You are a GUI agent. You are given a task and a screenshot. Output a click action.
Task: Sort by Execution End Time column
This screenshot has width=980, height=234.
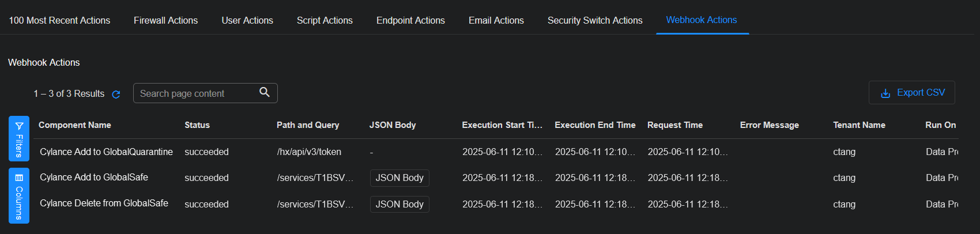pos(595,125)
